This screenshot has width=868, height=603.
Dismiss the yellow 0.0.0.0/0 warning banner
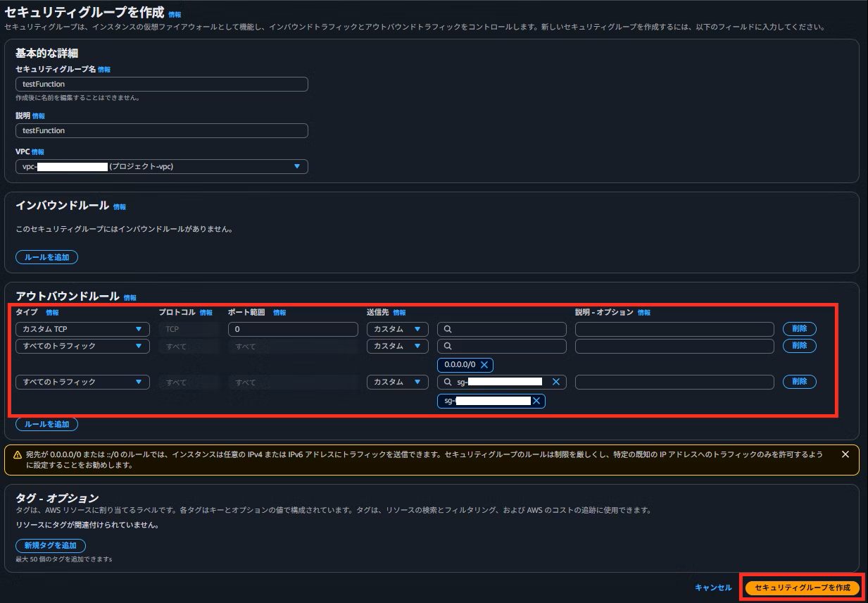845,454
